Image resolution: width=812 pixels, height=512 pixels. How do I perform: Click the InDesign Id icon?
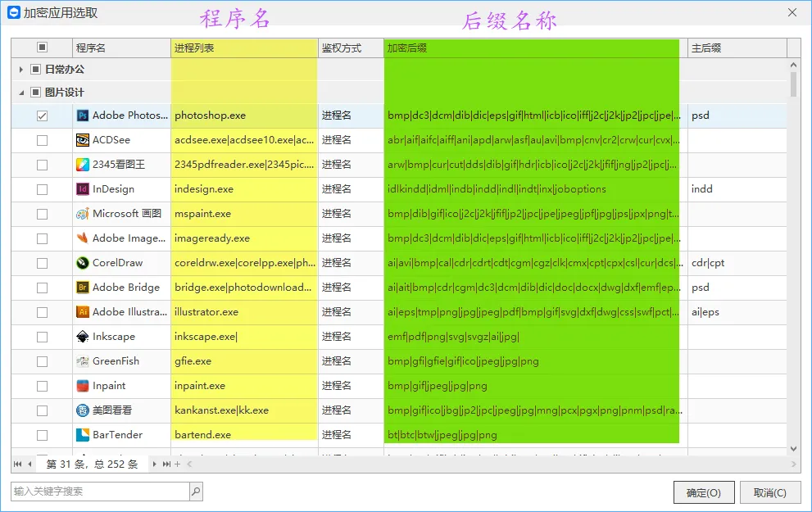pyautogui.click(x=82, y=189)
